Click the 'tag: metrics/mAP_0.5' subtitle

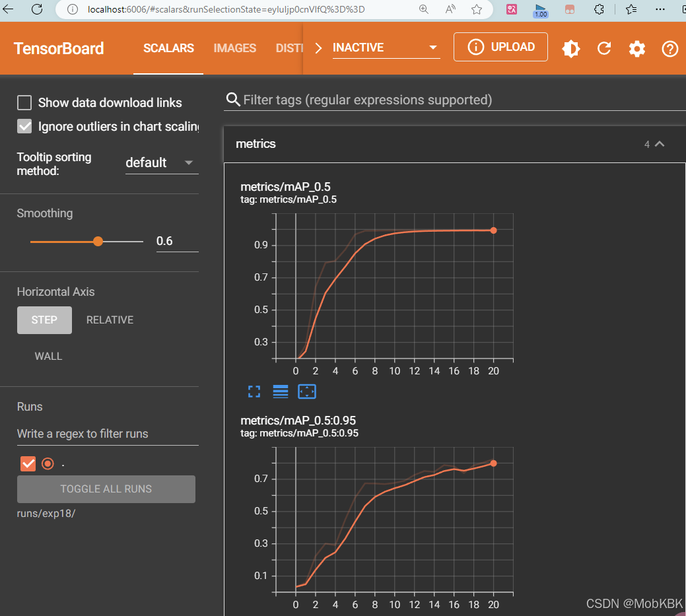pos(289,200)
